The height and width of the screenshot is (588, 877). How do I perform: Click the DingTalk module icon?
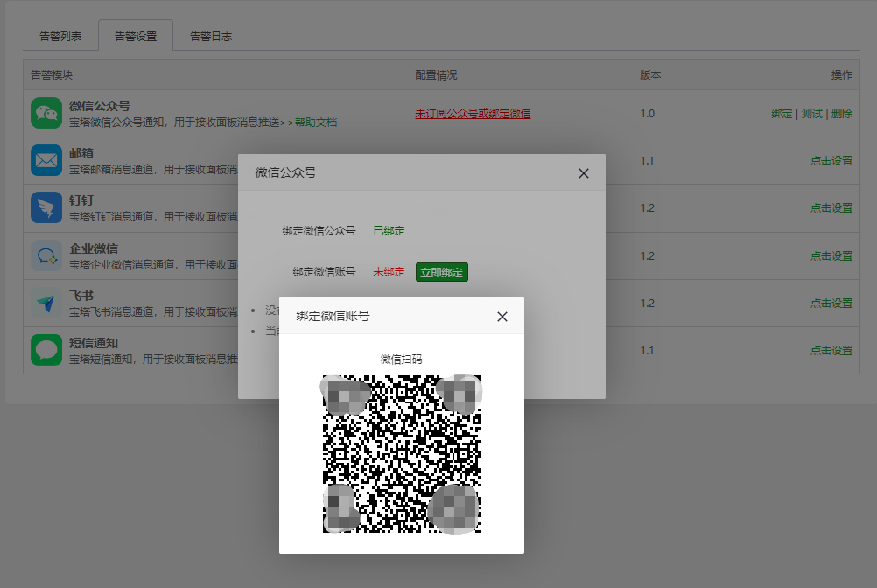(x=46, y=207)
